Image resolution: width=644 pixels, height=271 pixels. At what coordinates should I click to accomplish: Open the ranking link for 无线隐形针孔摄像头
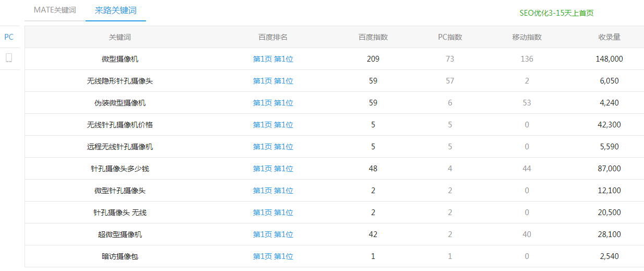pos(273,81)
